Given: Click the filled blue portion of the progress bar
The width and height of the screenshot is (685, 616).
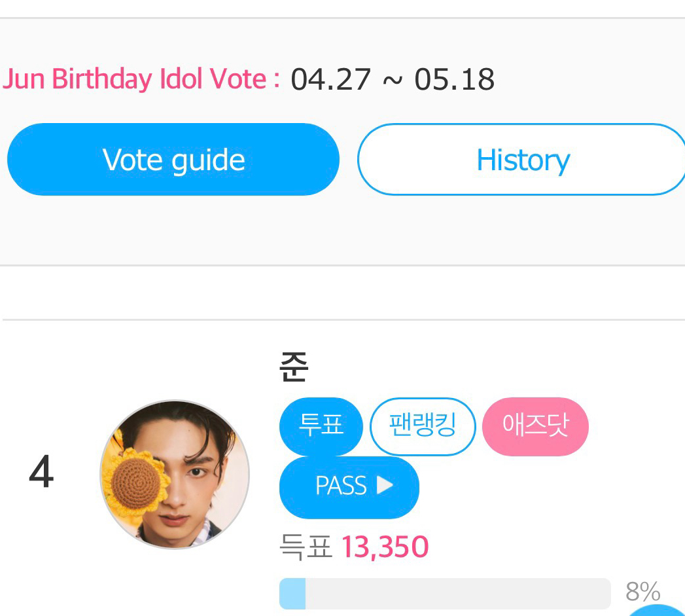Looking at the screenshot, I should [x=292, y=593].
